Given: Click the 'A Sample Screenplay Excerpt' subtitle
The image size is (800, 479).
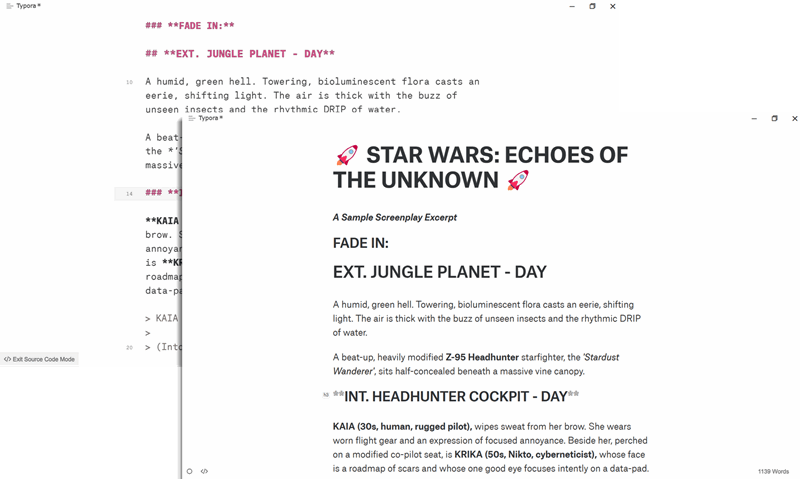Looking at the screenshot, I should coord(394,217).
